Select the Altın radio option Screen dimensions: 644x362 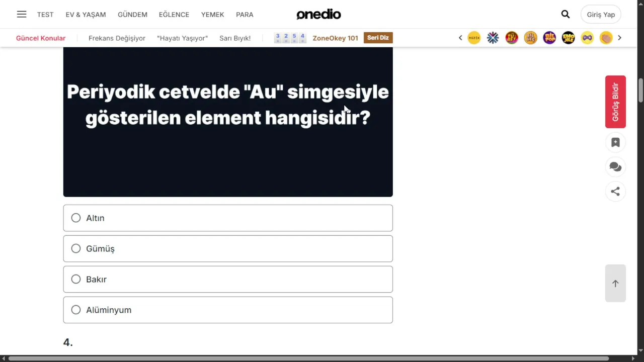click(228, 218)
